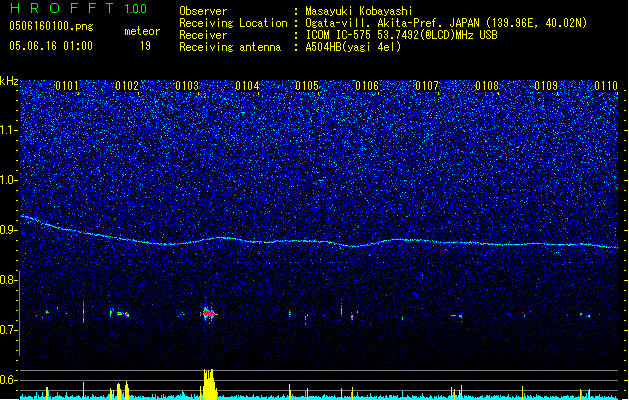Click observer name Masayuki Kobayashi
The image size is (629, 400).
[x=359, y=11]
